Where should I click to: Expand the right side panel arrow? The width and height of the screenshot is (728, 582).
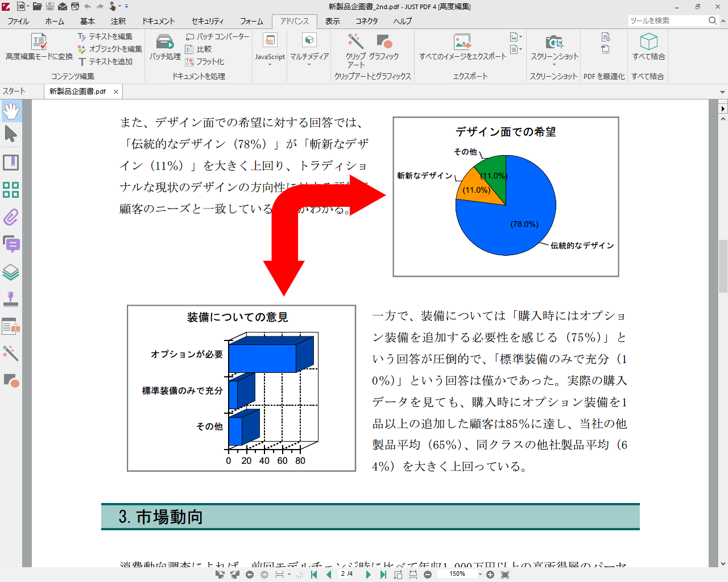click(723, 108)
